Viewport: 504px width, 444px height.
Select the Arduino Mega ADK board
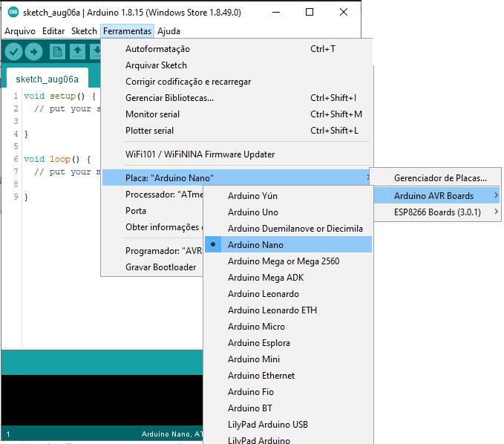(x=288, y=278)
